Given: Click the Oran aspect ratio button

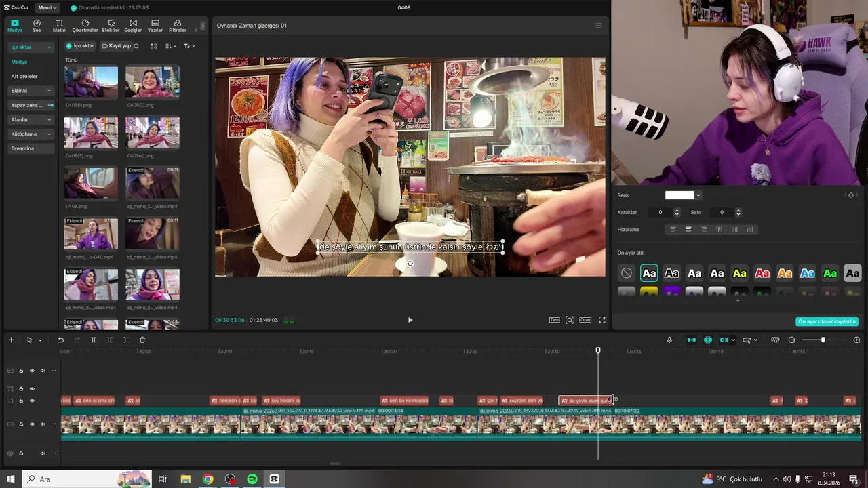Looking at the screenshot, I should [585, 320].
